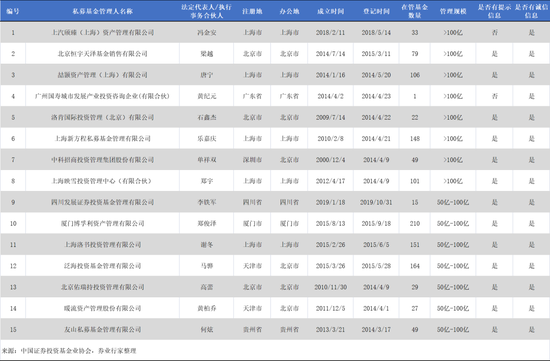Select the 成立时间 column header

coord(330,11)
